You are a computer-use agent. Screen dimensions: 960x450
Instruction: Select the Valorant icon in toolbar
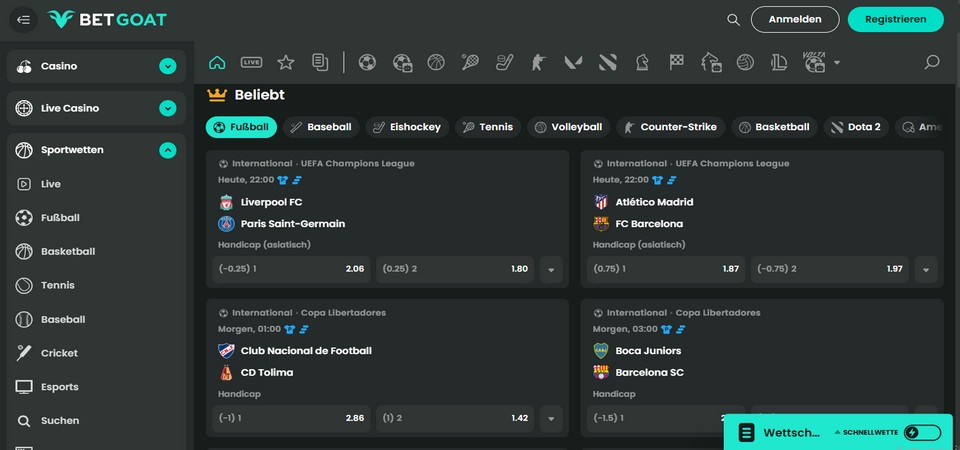573,62
